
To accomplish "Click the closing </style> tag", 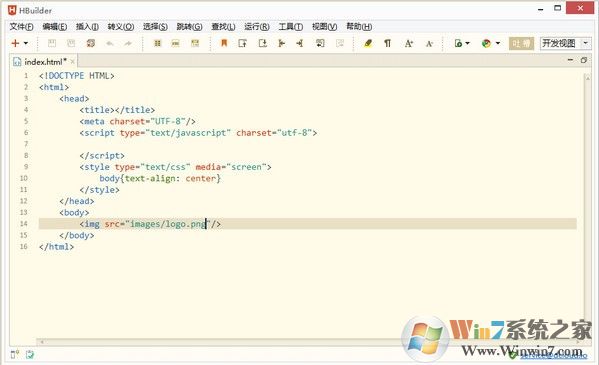I will [x=99, y=190].
